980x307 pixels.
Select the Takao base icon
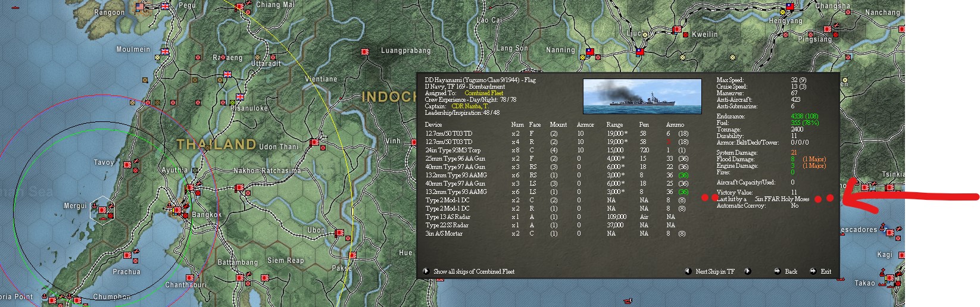tap(890, 278)
